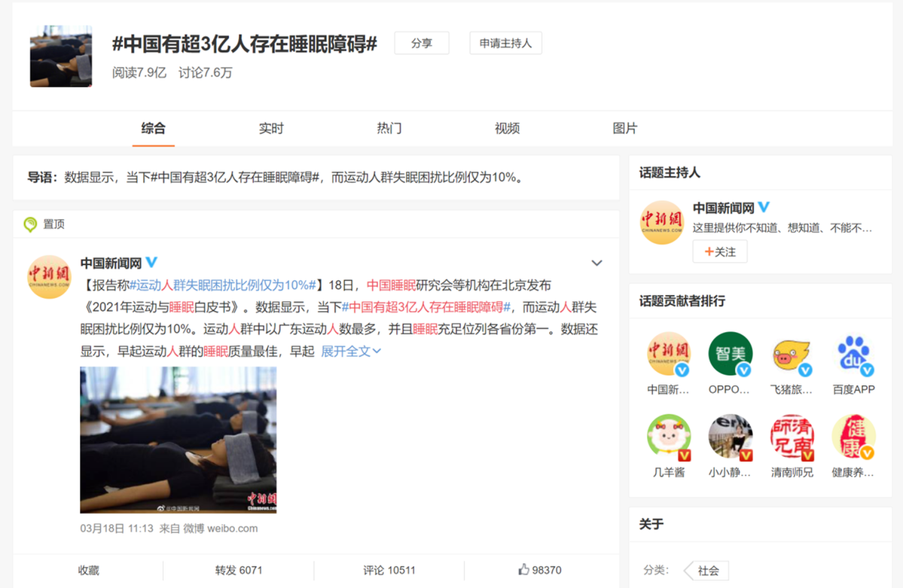Click the verified V badge beside post author

[151, 262]
